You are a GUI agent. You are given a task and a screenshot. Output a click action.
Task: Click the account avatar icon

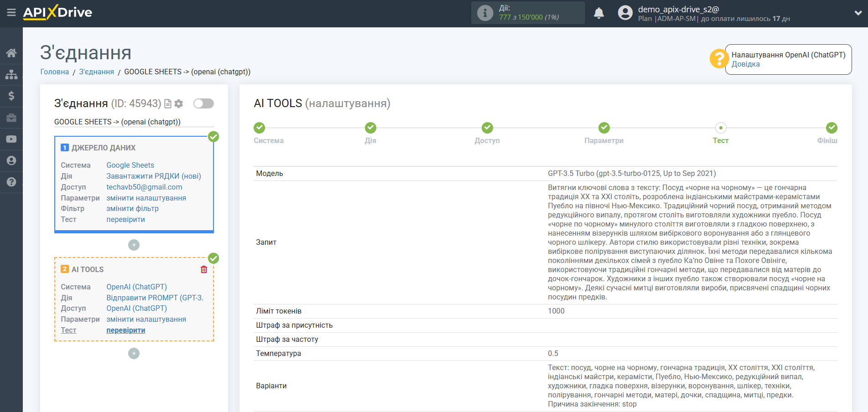[625, 13]
